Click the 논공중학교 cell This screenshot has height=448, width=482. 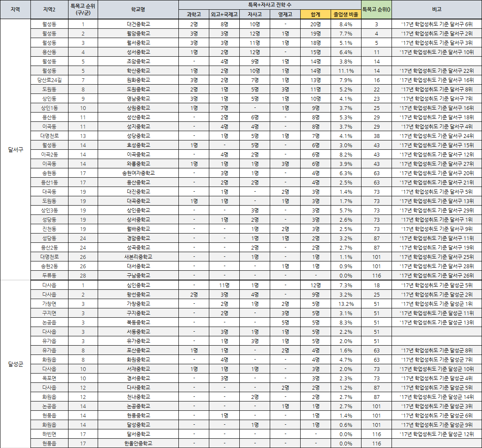point(138,406)
